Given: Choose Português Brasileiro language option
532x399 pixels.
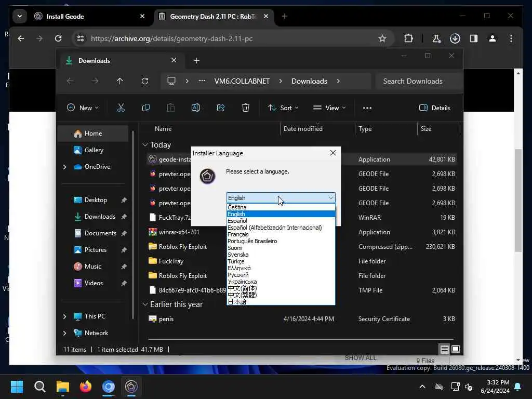Looking at the screenshot, I should (281, 241).
